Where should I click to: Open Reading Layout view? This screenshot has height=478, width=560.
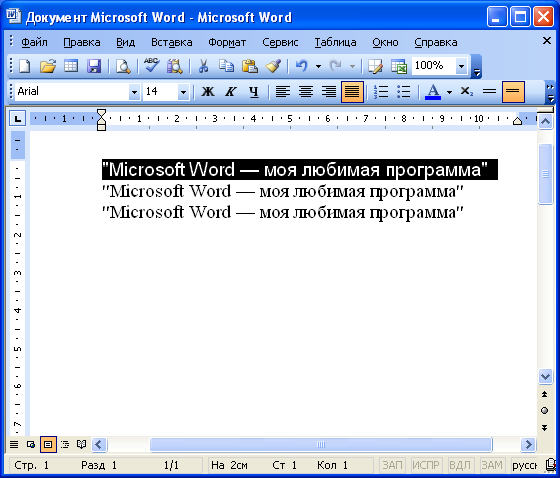pyautogui.click(x=81, y=444)
